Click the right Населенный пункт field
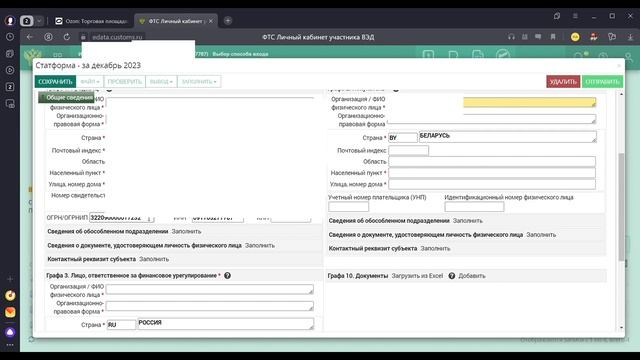The width and height of the screenshot is (640, 360). [492, 173]
